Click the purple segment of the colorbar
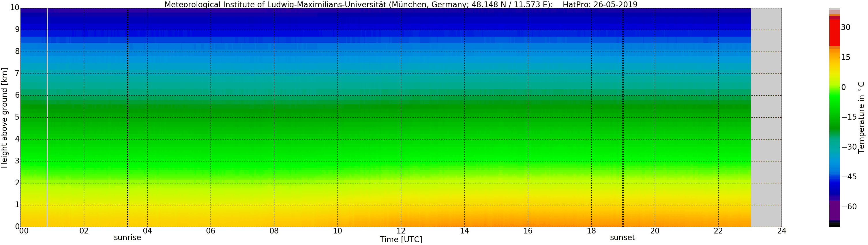 pos(834,210)
